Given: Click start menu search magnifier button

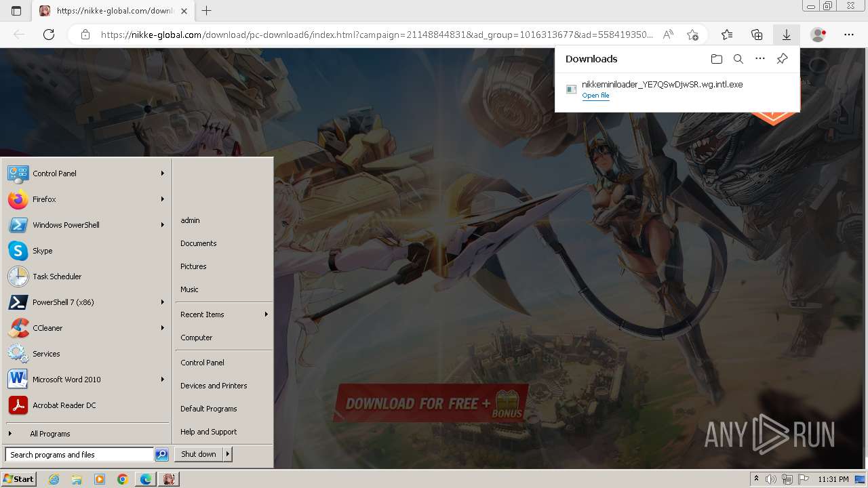Looking at the screenshot, I should click(x=161, y=455).
